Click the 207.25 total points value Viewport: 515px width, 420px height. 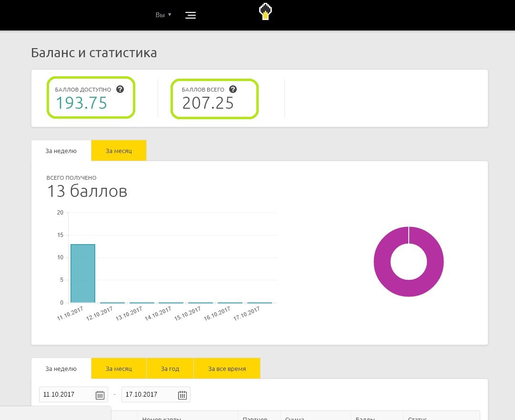point(208,102)
